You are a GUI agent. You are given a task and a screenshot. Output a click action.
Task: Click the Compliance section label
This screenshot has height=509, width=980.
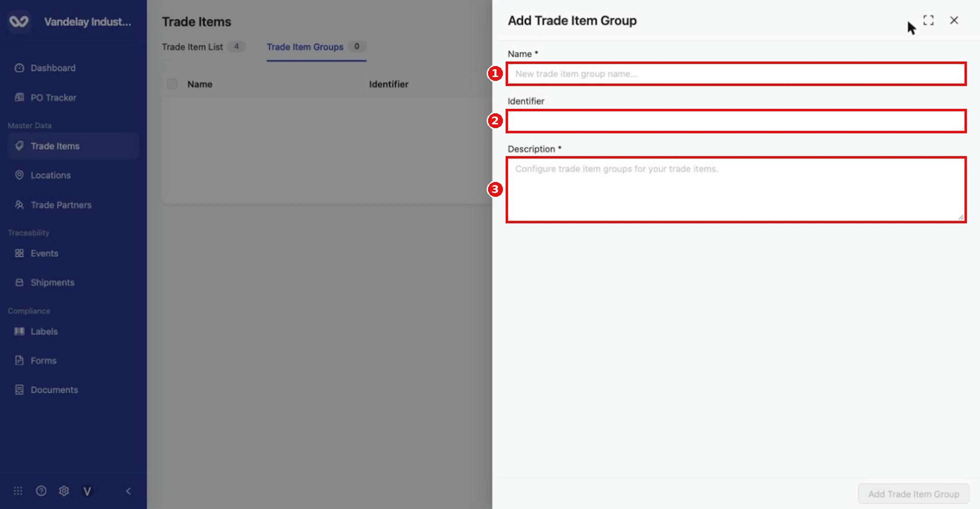coord(29,311)
